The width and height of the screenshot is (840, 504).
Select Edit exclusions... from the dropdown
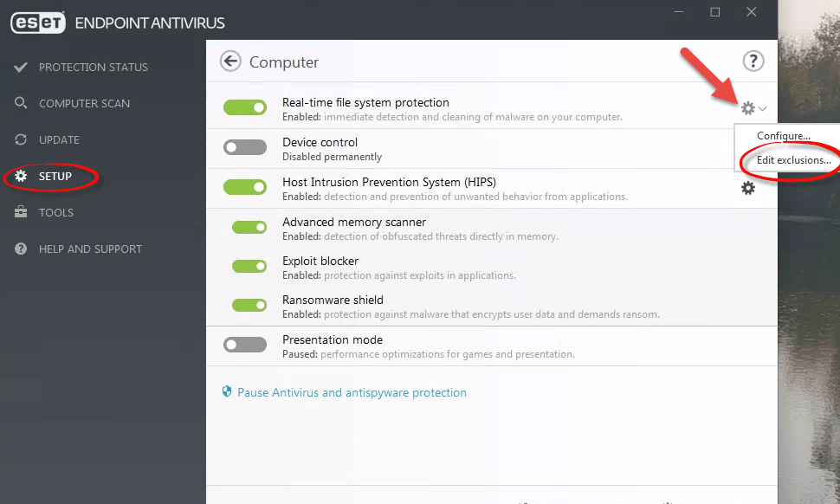pyautogui.click(x=793, y=160)
